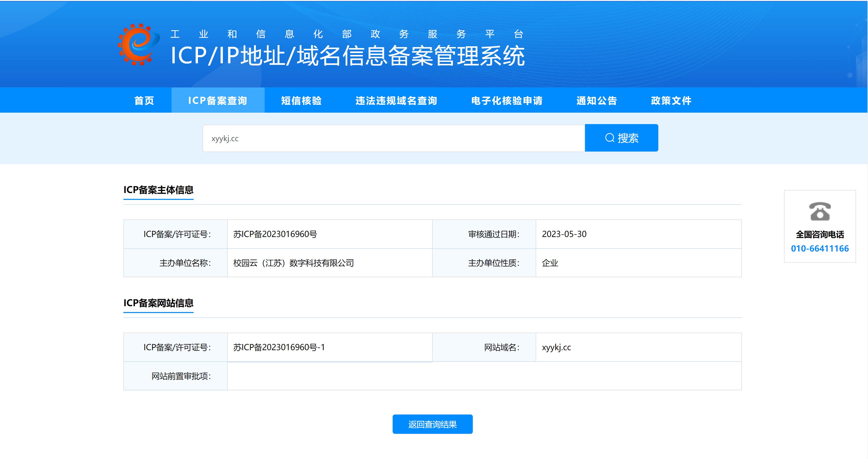868x459 pixels.
Task: Click the xyykj.cc website domain value
Action: (556, 347)
